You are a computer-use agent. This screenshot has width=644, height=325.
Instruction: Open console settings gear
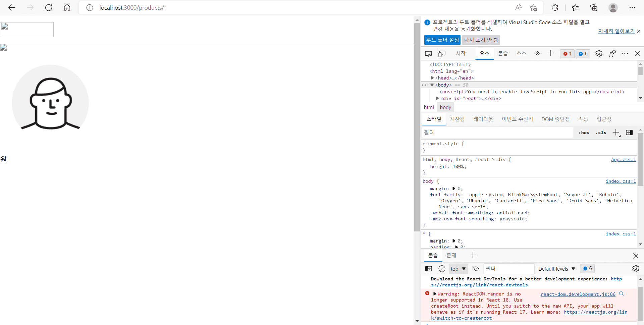[x=636, y=269]
